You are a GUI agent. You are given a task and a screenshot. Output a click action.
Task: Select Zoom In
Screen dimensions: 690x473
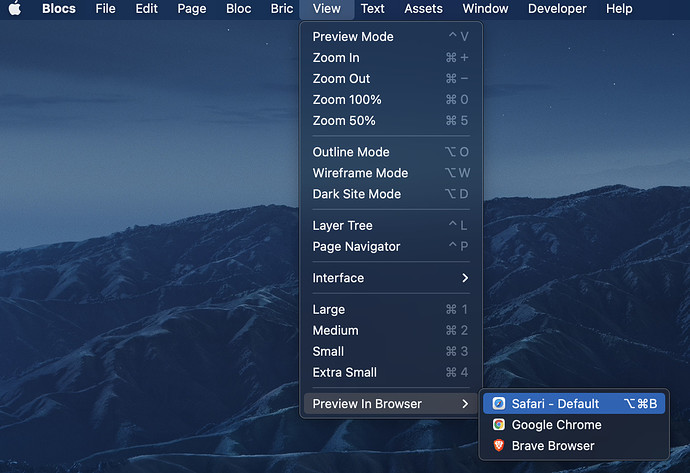point(391,58)
